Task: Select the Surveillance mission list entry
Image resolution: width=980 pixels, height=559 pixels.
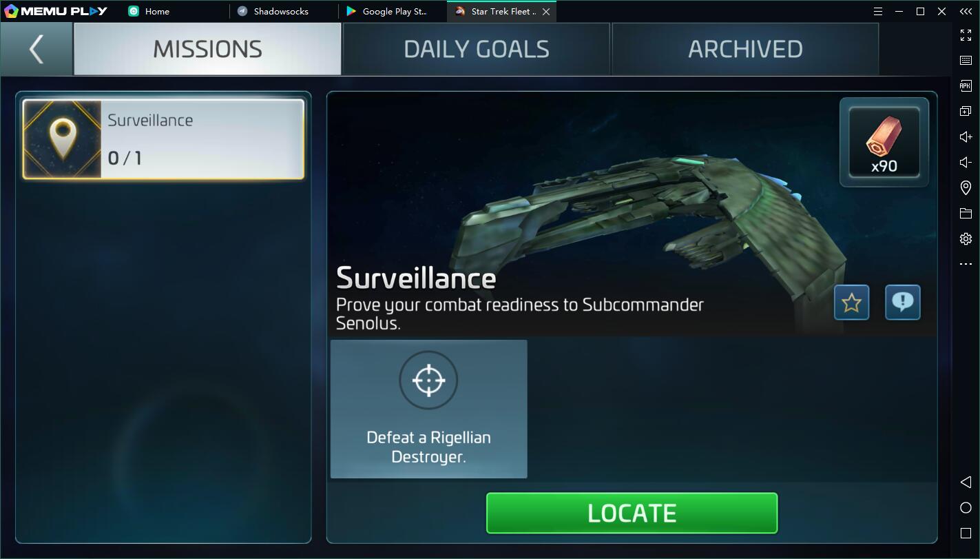Action: pyautogui.click(x=163, y=139)
